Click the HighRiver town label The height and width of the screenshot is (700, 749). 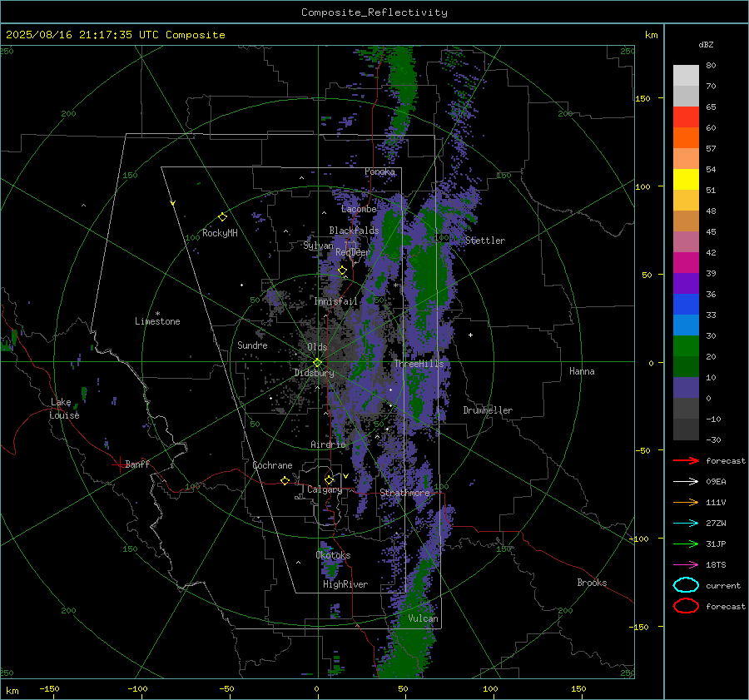tap(345, 584)
